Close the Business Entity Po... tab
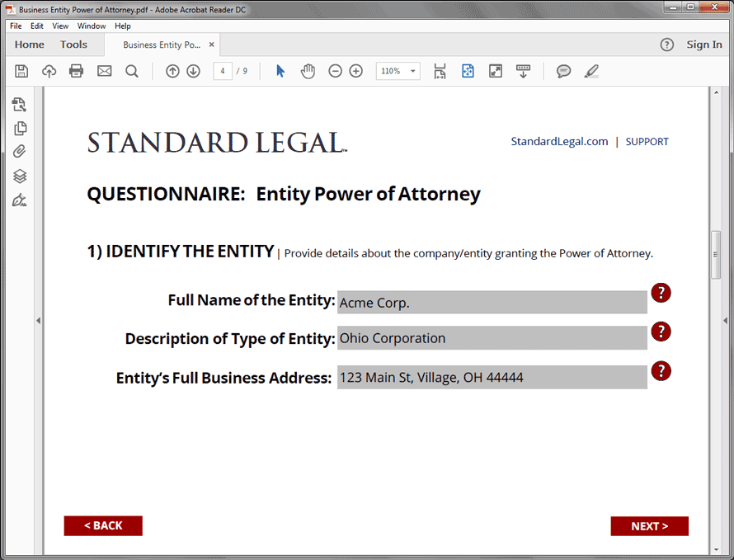 (x=212, y=45)
